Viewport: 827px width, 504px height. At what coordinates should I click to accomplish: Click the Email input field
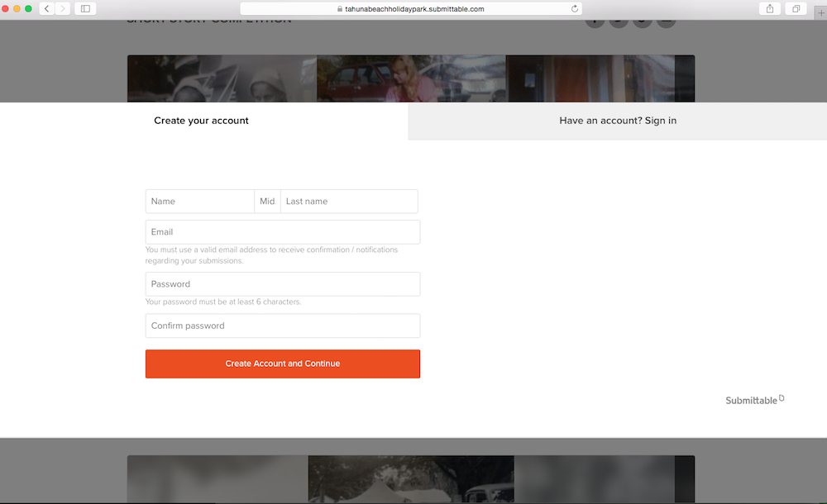click(x=282, y=232)
